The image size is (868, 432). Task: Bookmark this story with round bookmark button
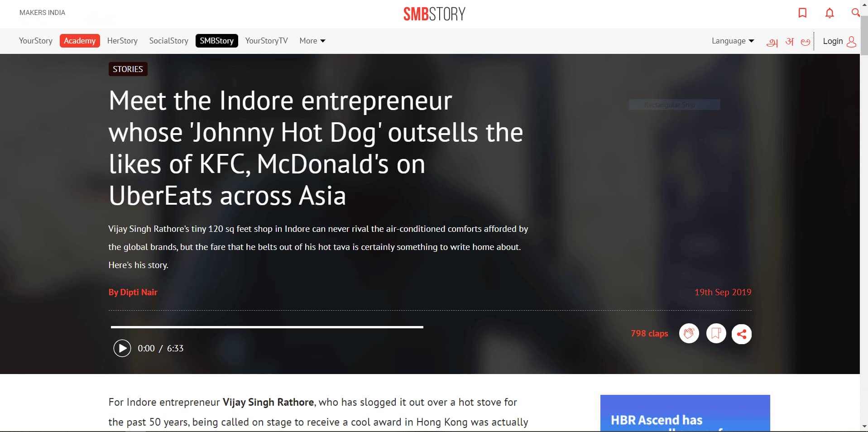point(716,334)
